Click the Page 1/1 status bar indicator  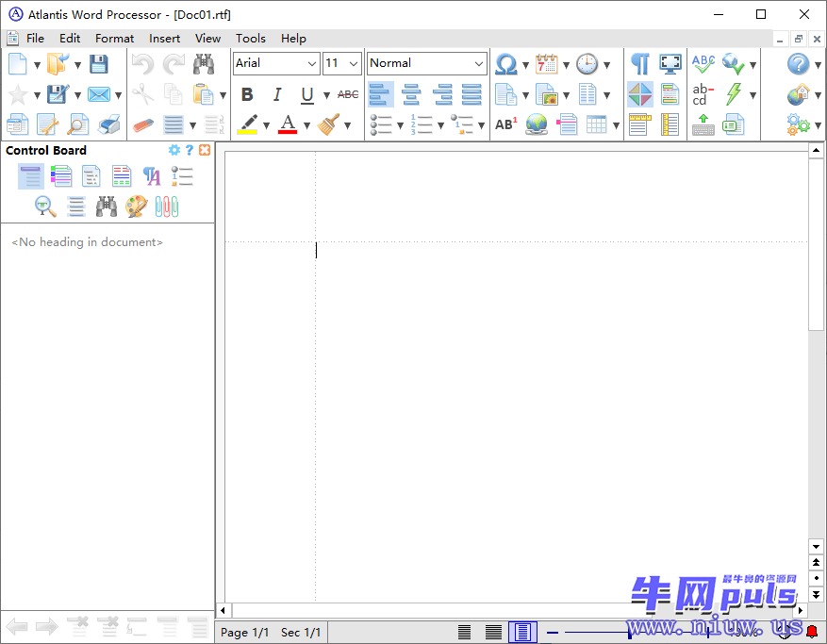click(x=245, y=633)
